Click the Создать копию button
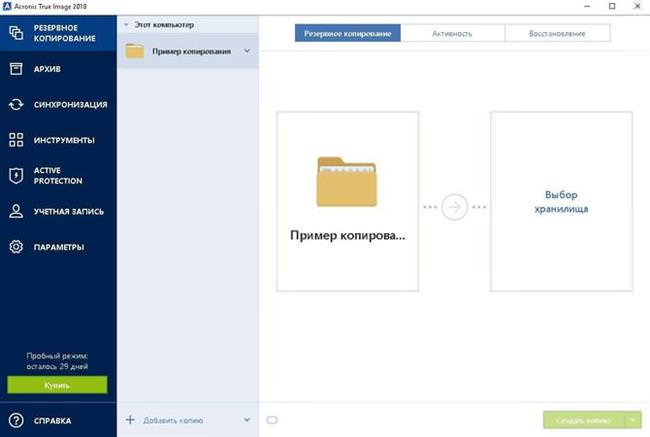This screenshot has height=437, width=650. [x=584, y=420]
